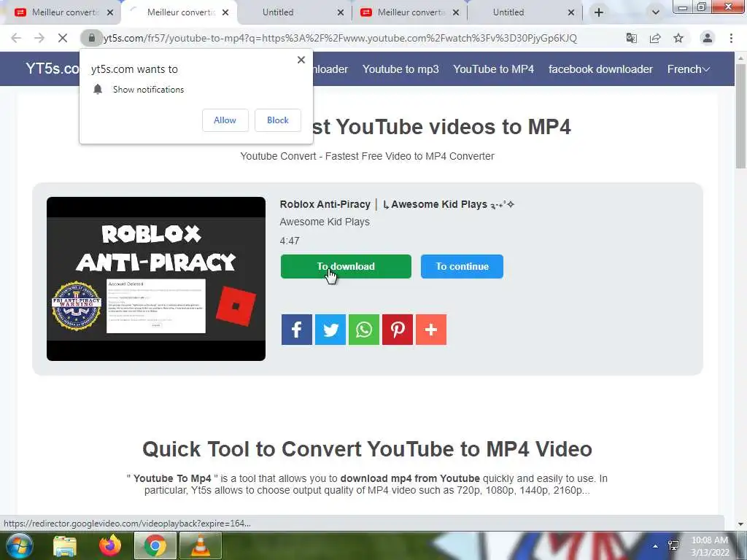747x560 pixels.
Task: Close the first Untitled tab
Action: pyautogui.click(x=341, y=12)
